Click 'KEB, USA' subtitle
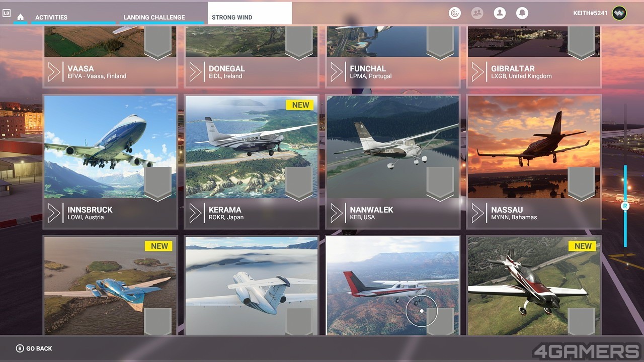Image resolution: width=644 pixels, height=362 pixels. click(362, 217)
